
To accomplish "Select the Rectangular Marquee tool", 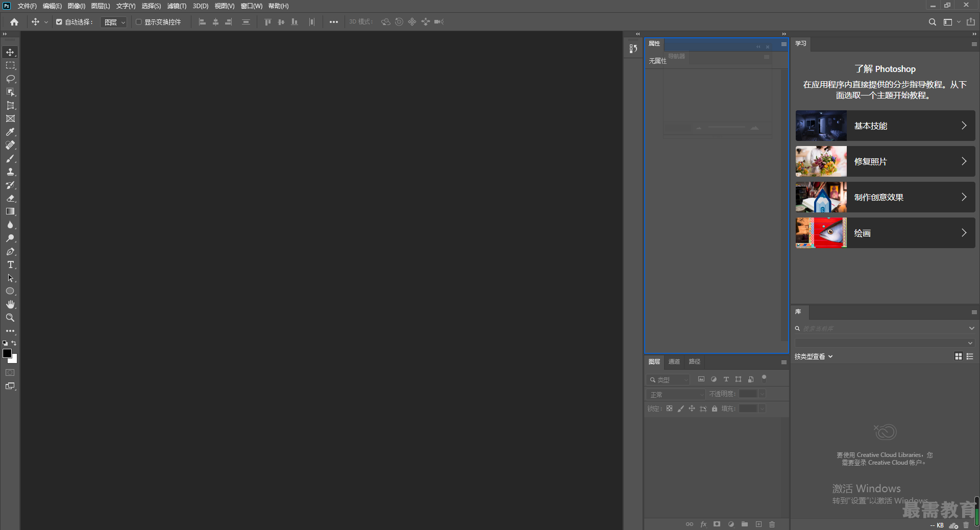I will click(10, 65).
